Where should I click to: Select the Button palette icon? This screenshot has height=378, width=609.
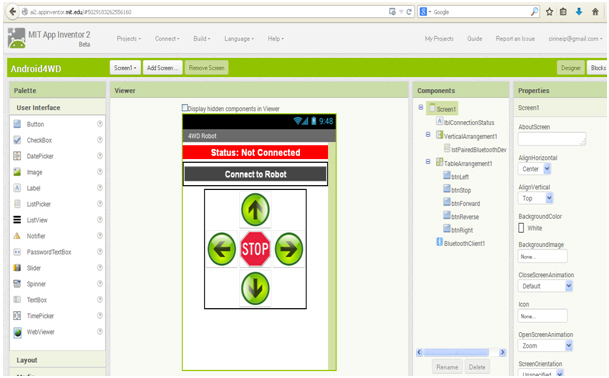pyautogui.click(x=17, y=124)
